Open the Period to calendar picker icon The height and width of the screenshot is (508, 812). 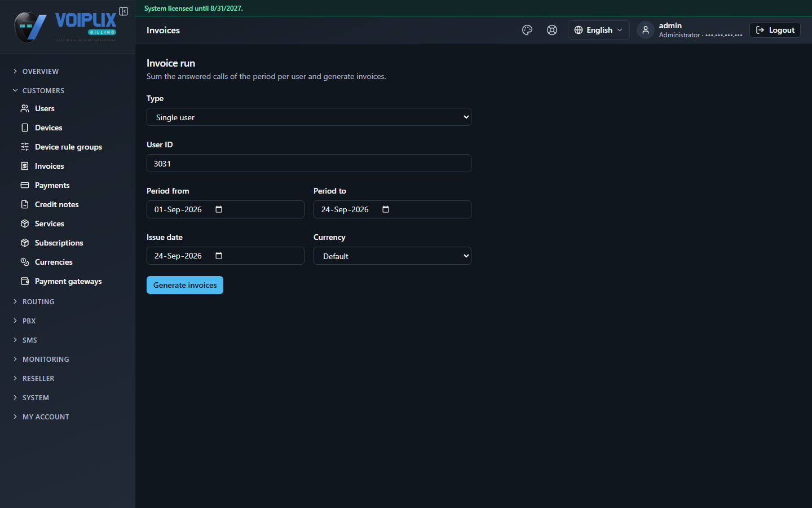tap(386, 209)
